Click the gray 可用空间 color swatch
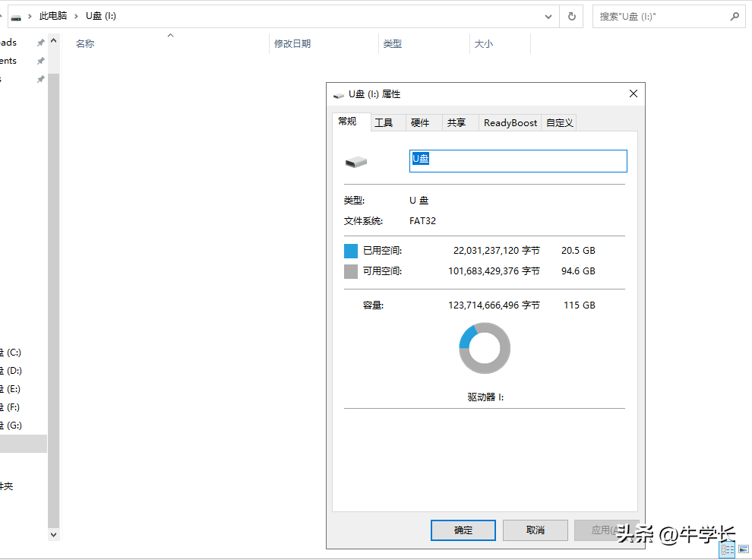The height and width of the screenshot is (560, 752). pyautogui.click(x=351, y=271)
